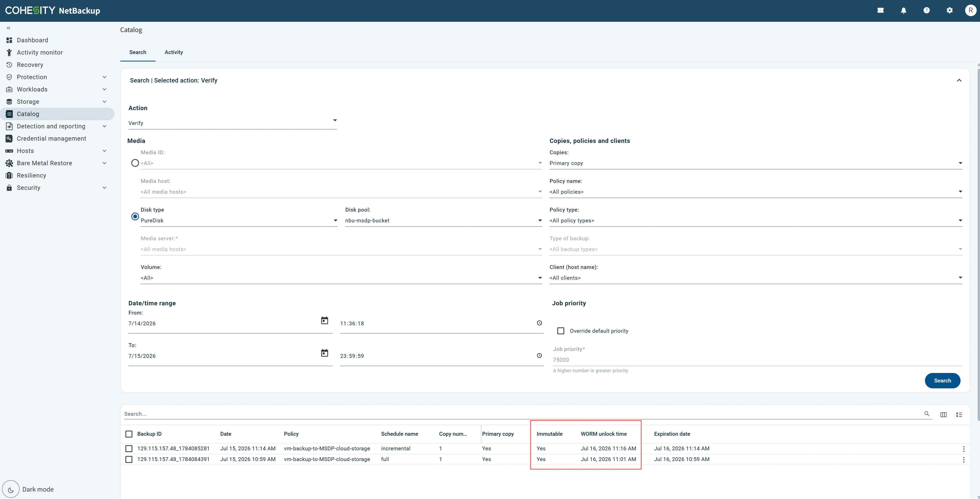Open actions menu for full backup row
The image size is (980, 499).
(964, 460)
